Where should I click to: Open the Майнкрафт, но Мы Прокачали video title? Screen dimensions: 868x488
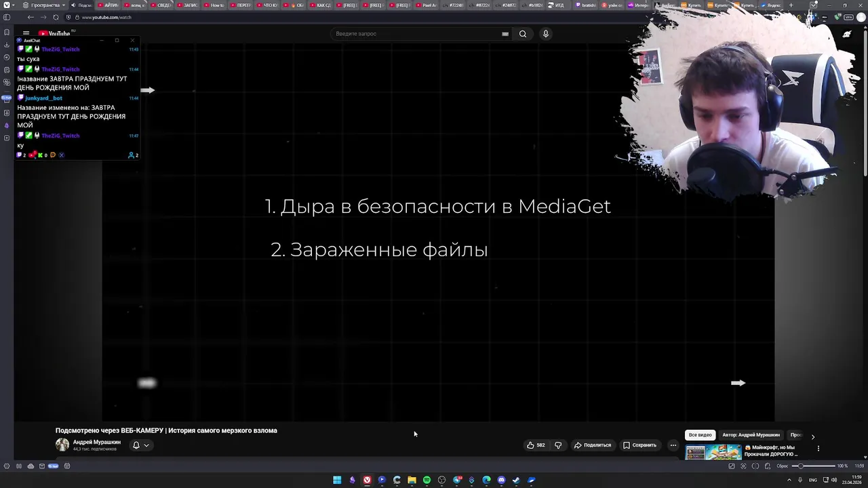pos(770,451)
